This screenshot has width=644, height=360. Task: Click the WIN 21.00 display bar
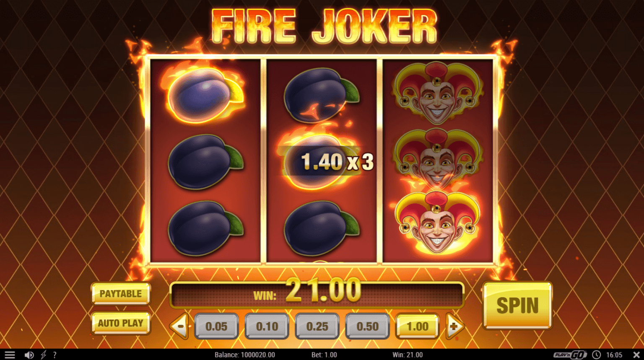[317, 294]
